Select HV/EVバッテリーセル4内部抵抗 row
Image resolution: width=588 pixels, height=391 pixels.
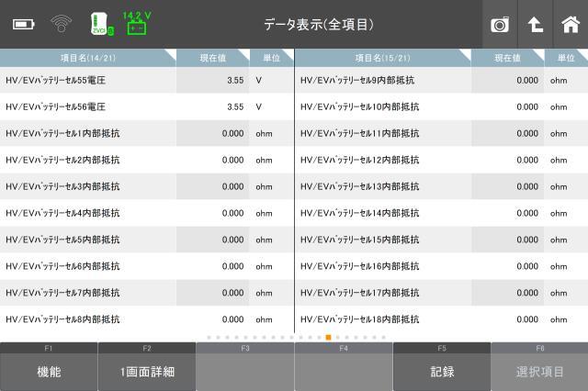[147, 213]
